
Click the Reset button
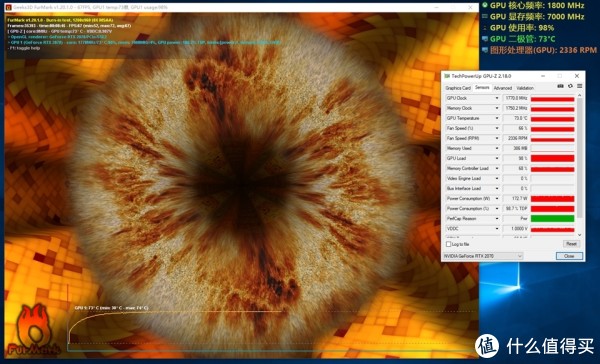click(x=571, y=244)
